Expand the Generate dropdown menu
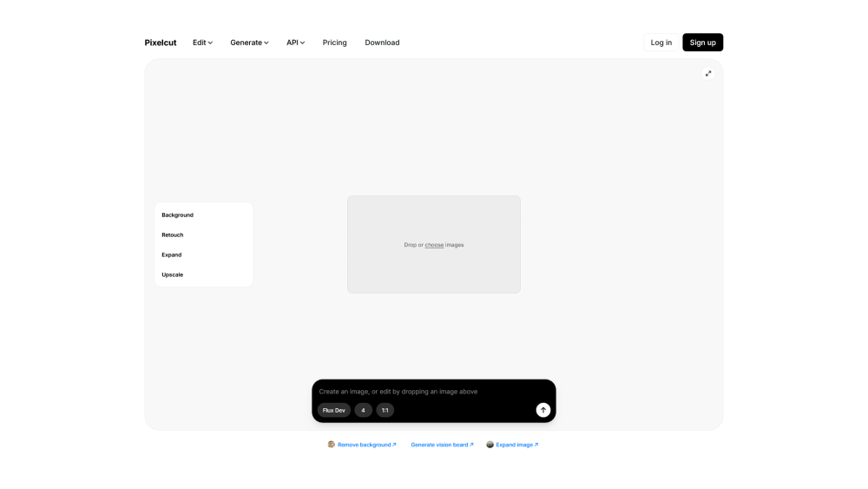Screen dimensions: 868x489 249,43
